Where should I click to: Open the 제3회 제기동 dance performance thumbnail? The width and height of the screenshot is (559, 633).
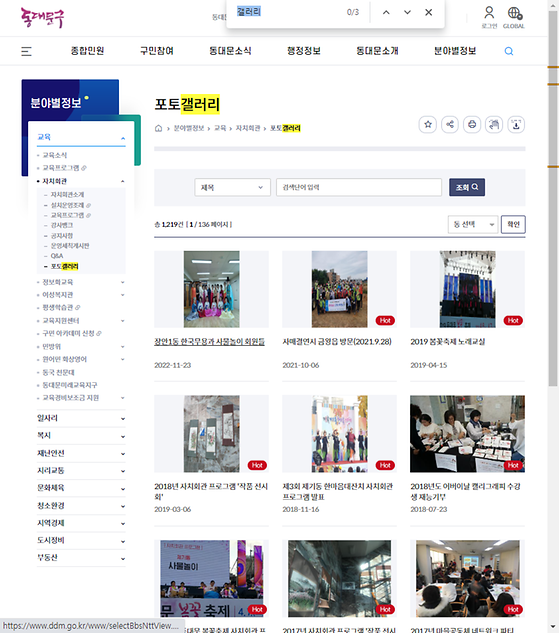[x=339, y=434]
